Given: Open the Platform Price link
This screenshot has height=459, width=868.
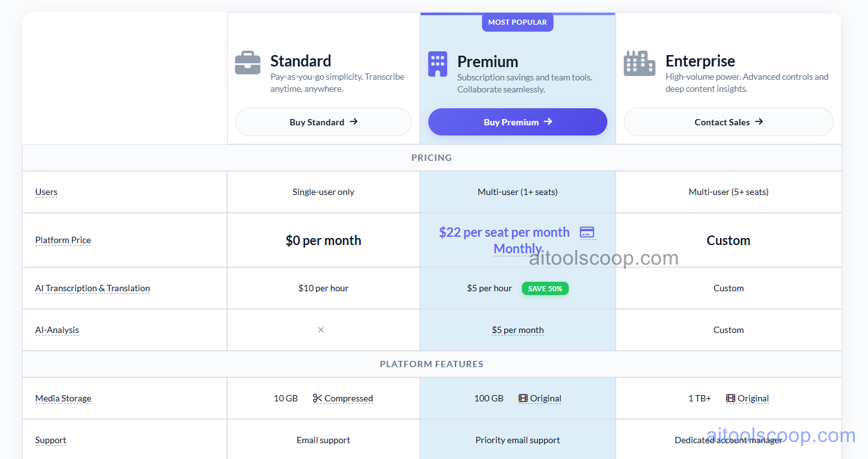Looking at the screenshot, I should pos(63,240).
